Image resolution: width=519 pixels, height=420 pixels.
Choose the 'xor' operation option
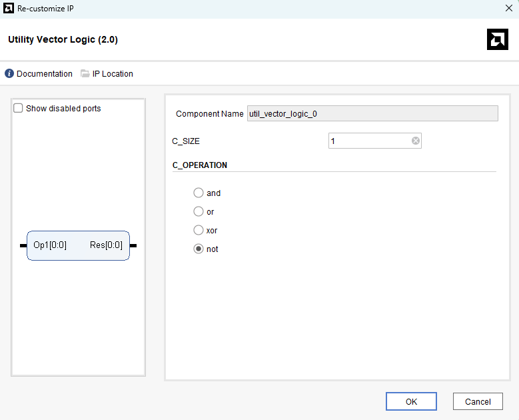click(x=199, y=230)
